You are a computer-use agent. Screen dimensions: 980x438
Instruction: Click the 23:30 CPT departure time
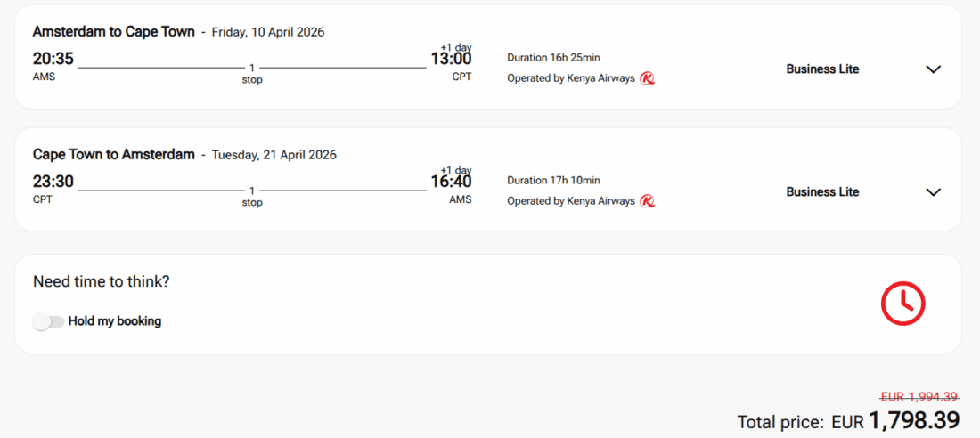pos(53,182)
